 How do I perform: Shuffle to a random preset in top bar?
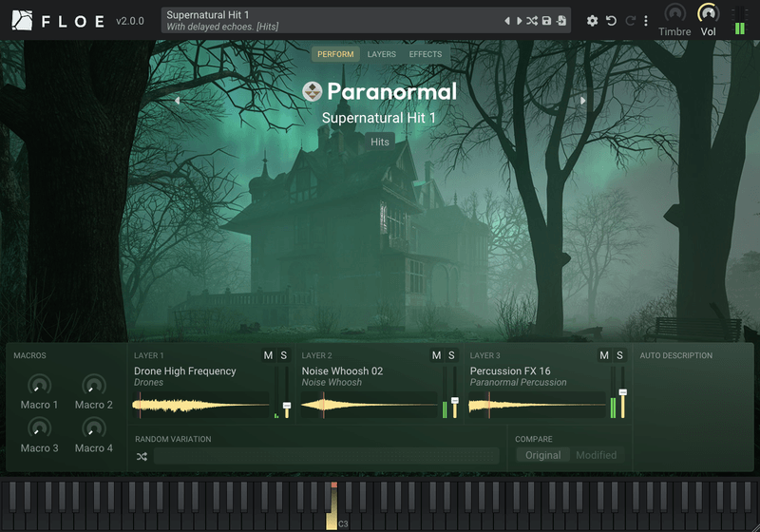tap(532, 21)
